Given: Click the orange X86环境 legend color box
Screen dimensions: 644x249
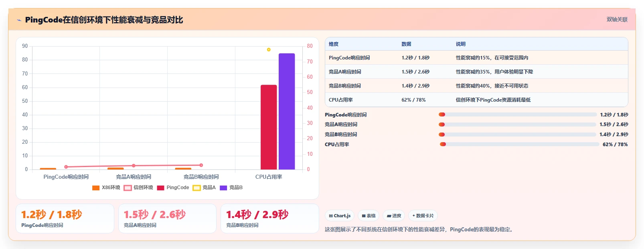Looking at the screenshot, I should coord(96,188).
